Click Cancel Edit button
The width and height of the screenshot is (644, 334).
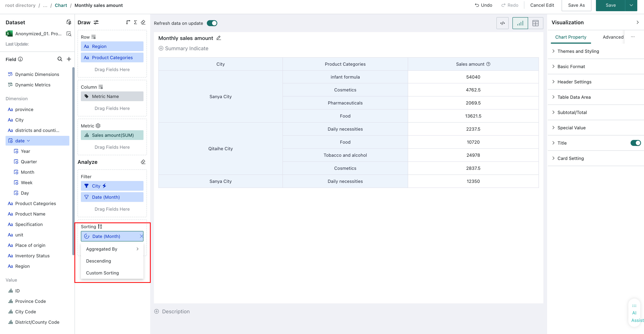(542, 5)
